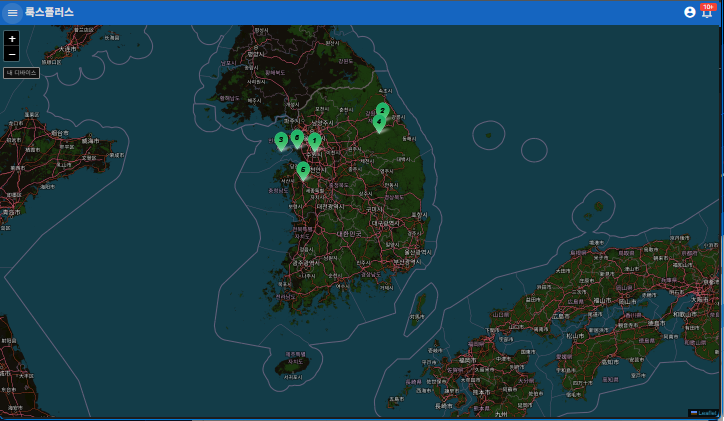Click Jeju island on the map
Image resolution: width=724 pixels, height=421 pixels.
pyautogui.click(x=294, y=365)
